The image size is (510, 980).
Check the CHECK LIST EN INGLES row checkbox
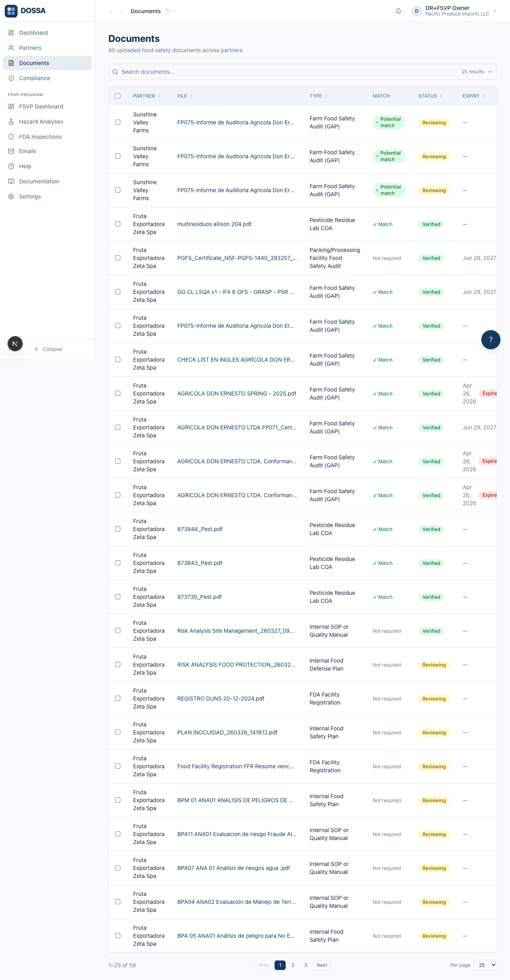coord(118,360)
